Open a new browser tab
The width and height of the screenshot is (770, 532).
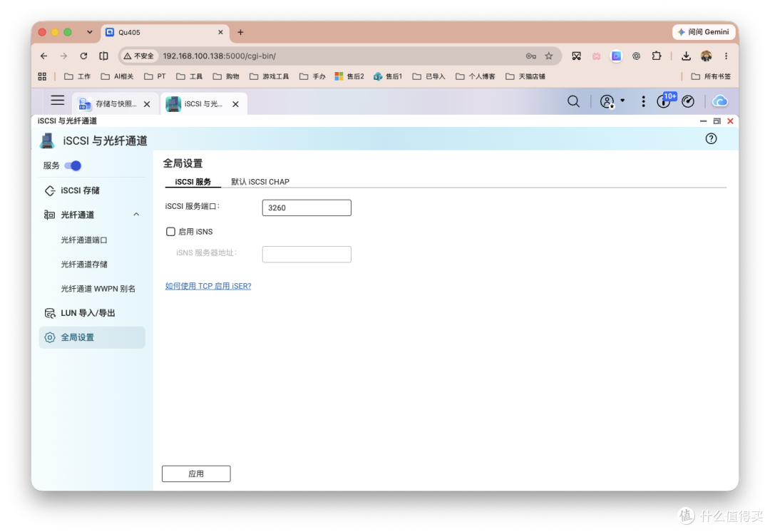click(x=240, y=32)
